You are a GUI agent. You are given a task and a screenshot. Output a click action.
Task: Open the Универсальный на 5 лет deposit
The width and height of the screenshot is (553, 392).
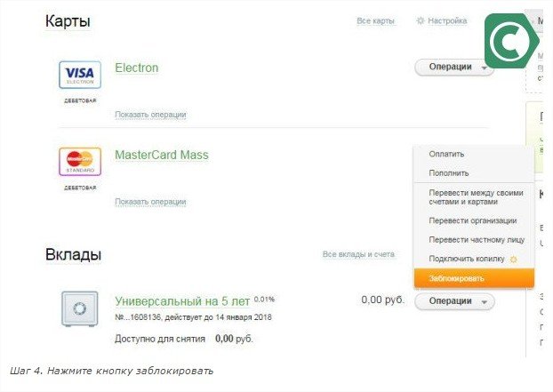[182, 300]
